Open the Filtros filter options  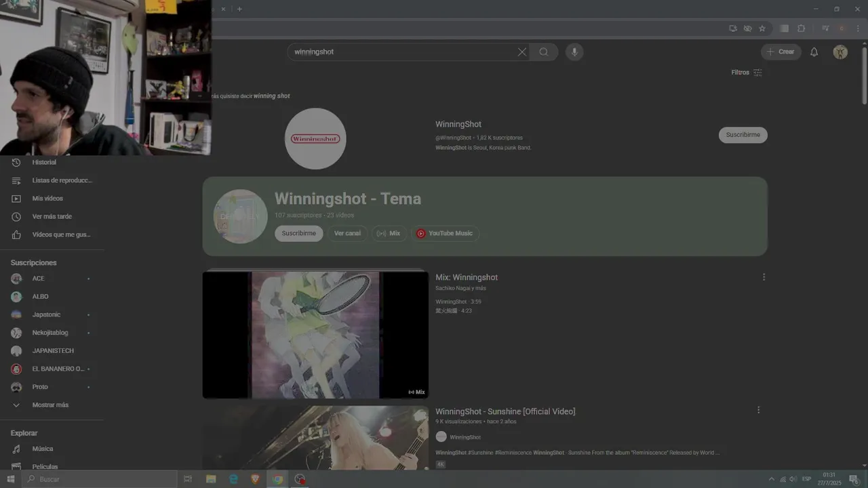[x=747, y=73]
